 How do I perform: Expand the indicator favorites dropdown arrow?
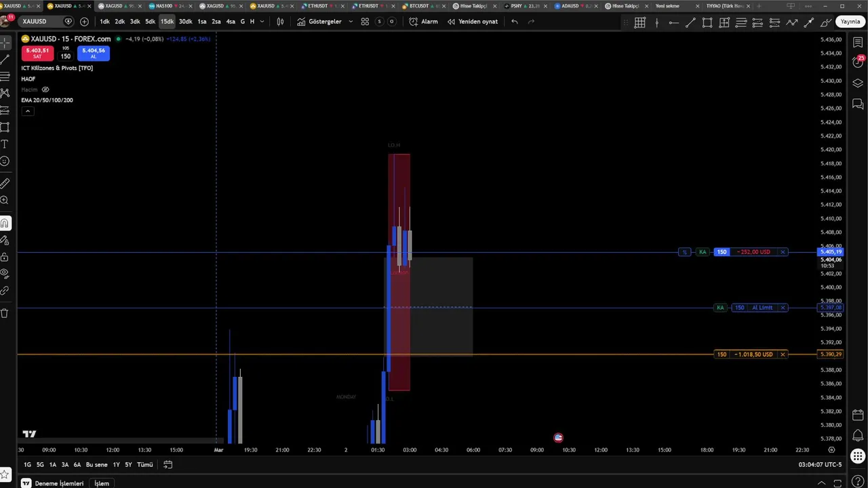click(x=351, y=21)
